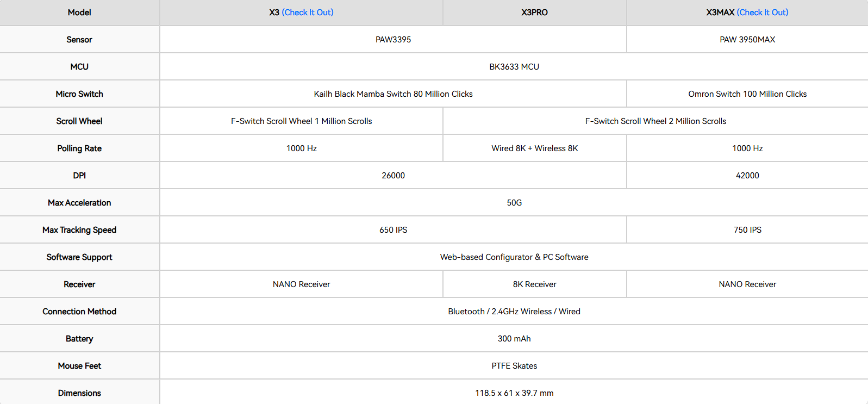Click the Web-based Configurator & PC Software cell
868x404 pixels.
514,257
